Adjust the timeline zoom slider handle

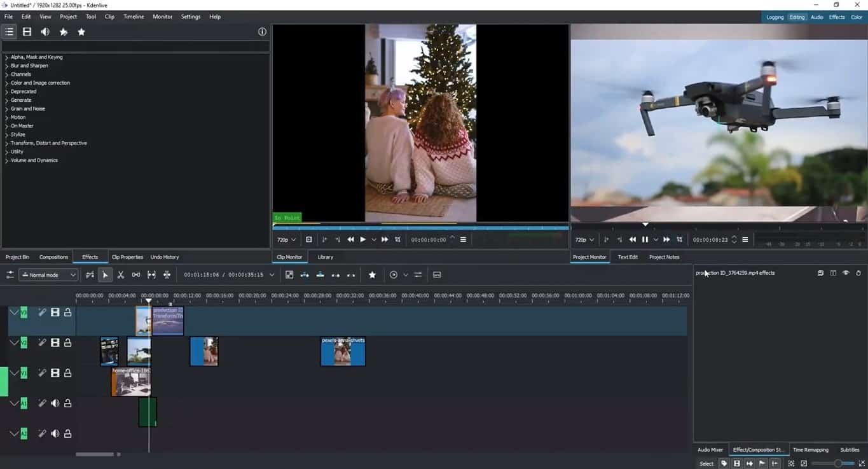click(838, 464)
